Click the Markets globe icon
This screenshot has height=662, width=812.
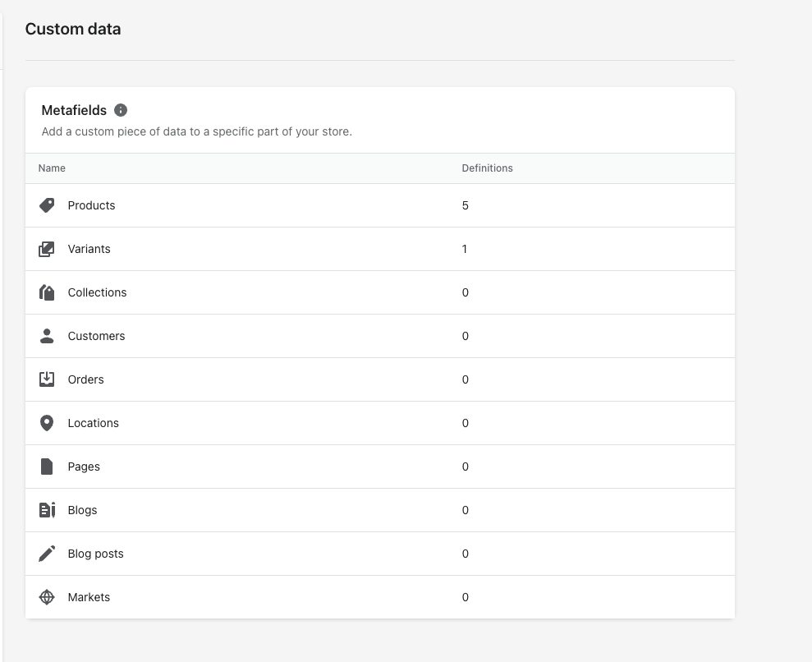pos(47,597)
